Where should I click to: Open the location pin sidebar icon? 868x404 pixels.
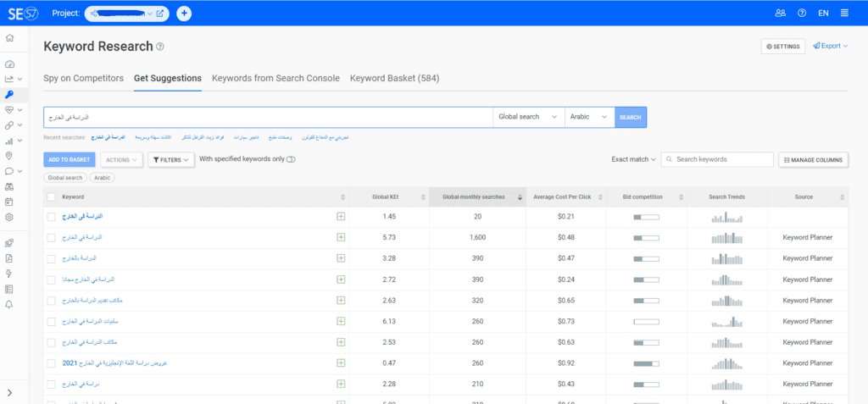click(x=9, y=156)
